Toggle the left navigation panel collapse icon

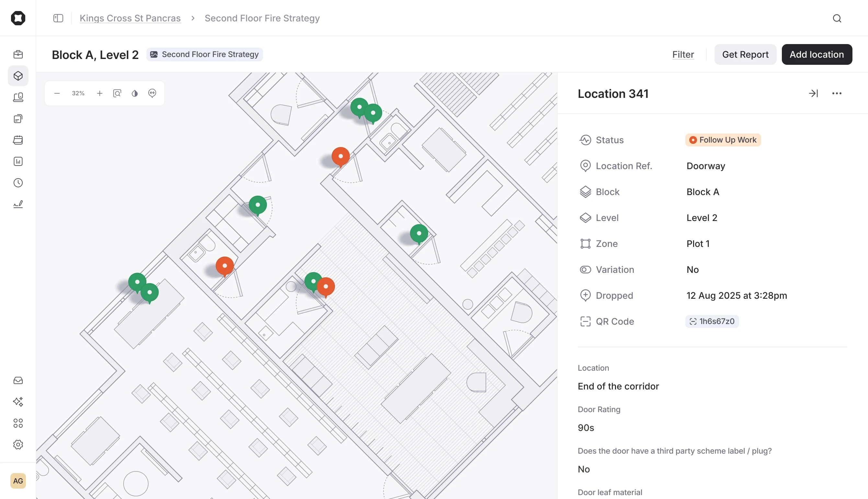tap(58, 18)
